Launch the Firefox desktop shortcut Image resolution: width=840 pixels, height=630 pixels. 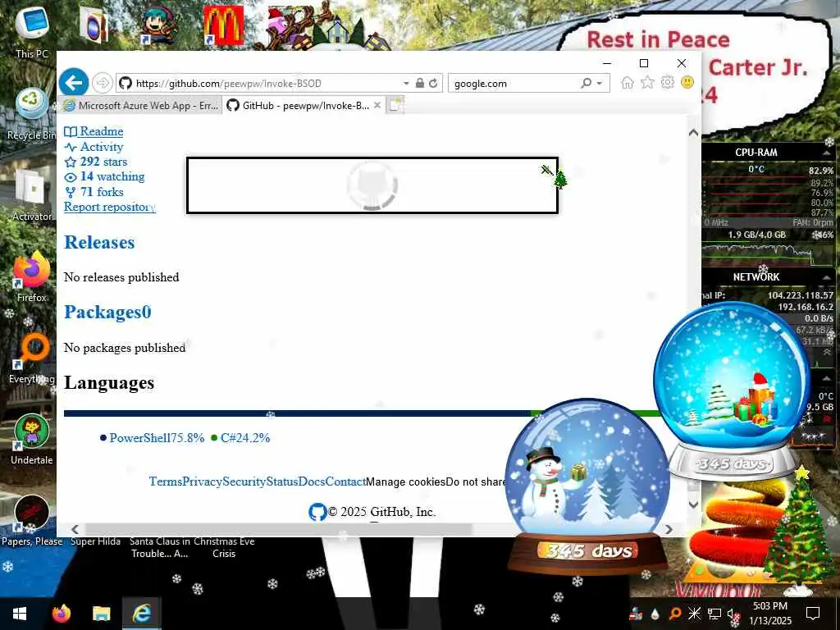click(x=32, y=277)
